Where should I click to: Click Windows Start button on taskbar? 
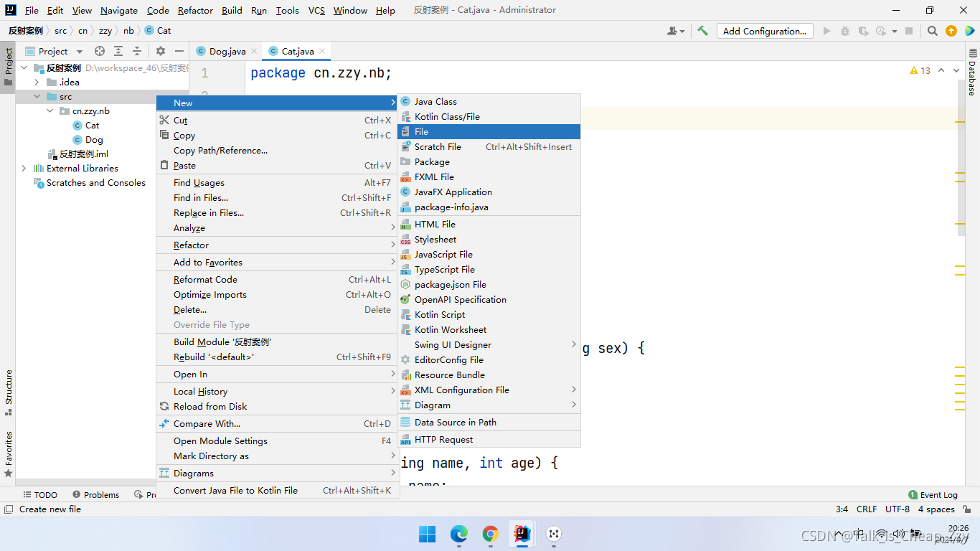(427, 534)
